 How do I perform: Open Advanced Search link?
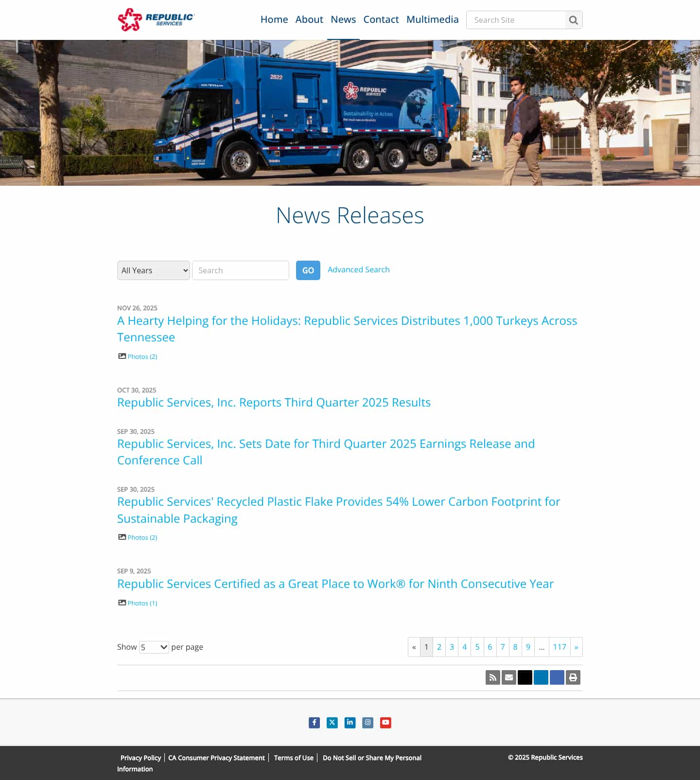pos(359,269)
